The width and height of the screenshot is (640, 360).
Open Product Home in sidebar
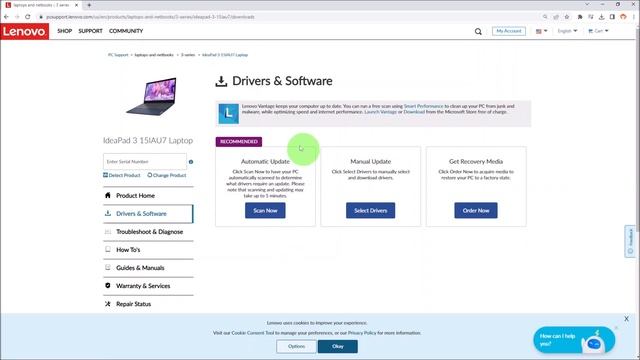point(148,196)
